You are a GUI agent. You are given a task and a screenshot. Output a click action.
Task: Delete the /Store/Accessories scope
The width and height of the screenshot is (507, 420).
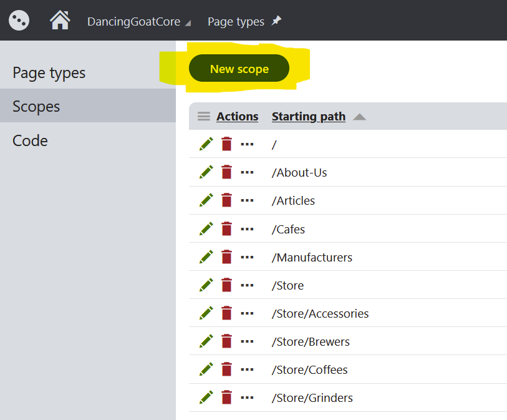(x=226, y=313)
